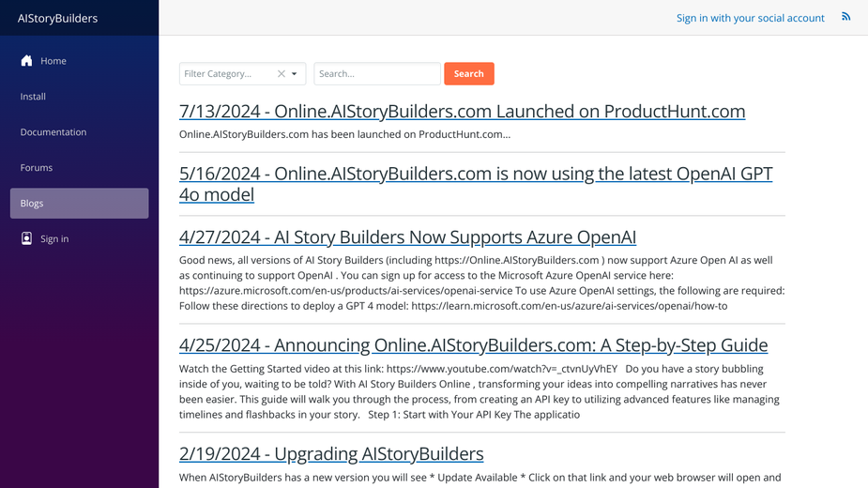The height and width of the screenshot is (488, 868).
Task: Click the RSS feed icon
Action: pyautogui.click(x=845, y=17)
